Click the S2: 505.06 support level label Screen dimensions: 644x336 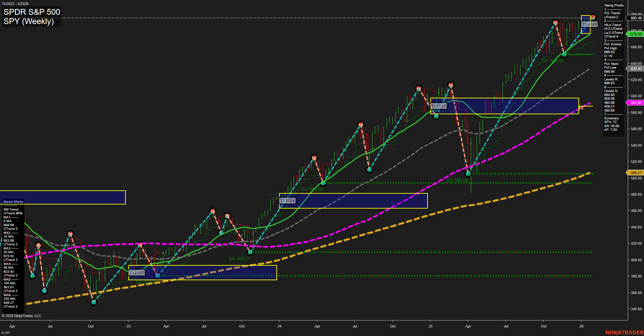coord(457,180)
